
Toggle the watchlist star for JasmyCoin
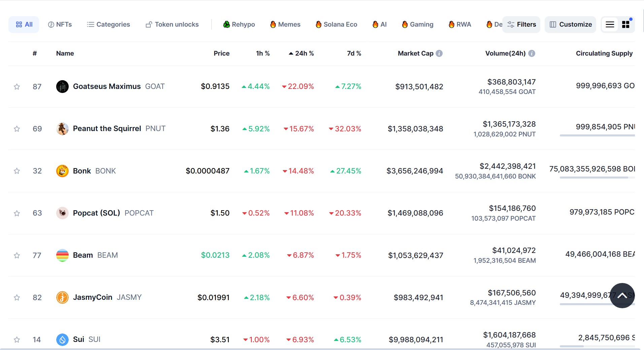pyautogui.click(x=17, y=297)
